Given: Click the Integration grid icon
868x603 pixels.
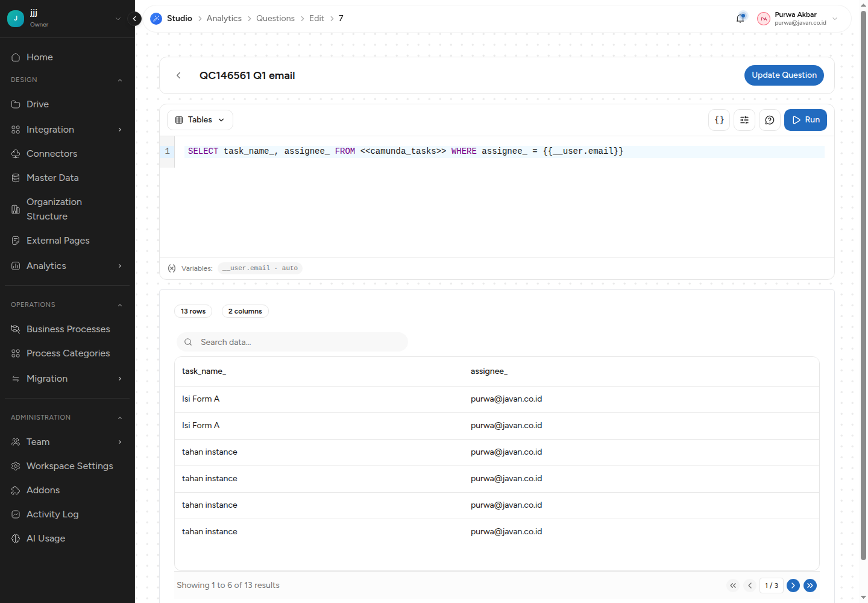Looking at the screenshot, I should [x=16, y=130].
